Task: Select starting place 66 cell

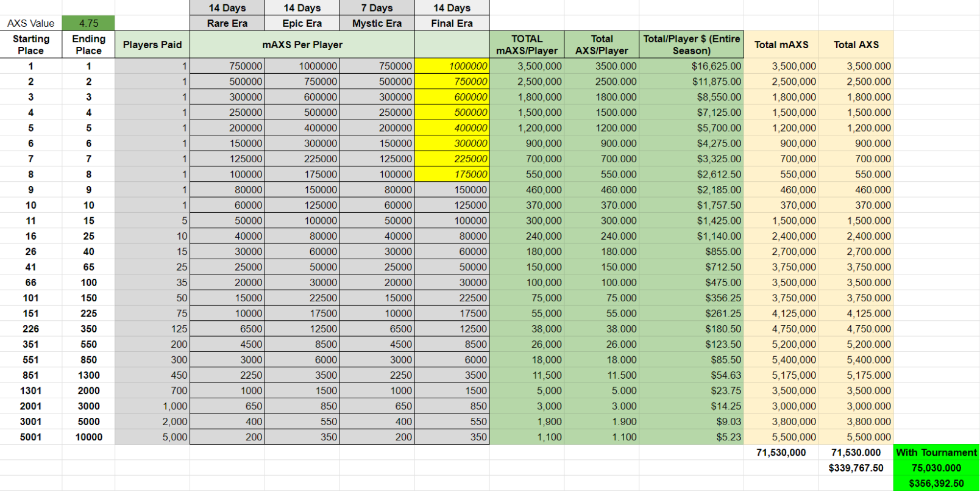Action: pyautogui.click(x=31, y=282)
